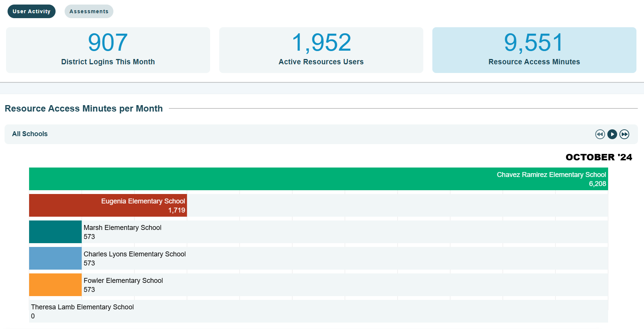The height and width of the screenshot is (329, 644).
Task: Click the 907 logins number
Action: (108, 42)
